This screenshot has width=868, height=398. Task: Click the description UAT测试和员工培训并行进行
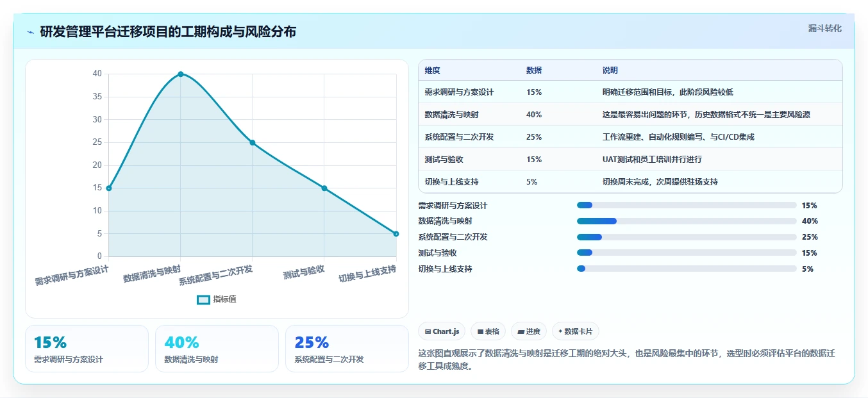(653, 160)
